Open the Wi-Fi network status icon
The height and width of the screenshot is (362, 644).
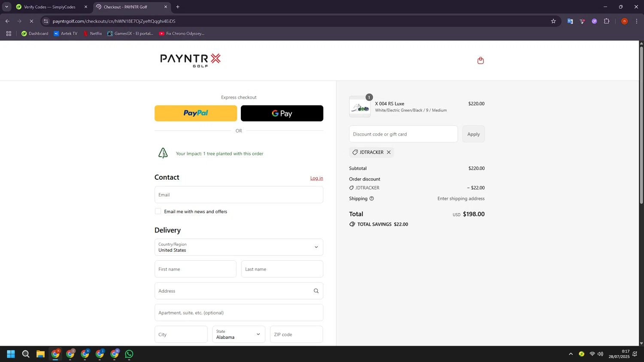592,354
